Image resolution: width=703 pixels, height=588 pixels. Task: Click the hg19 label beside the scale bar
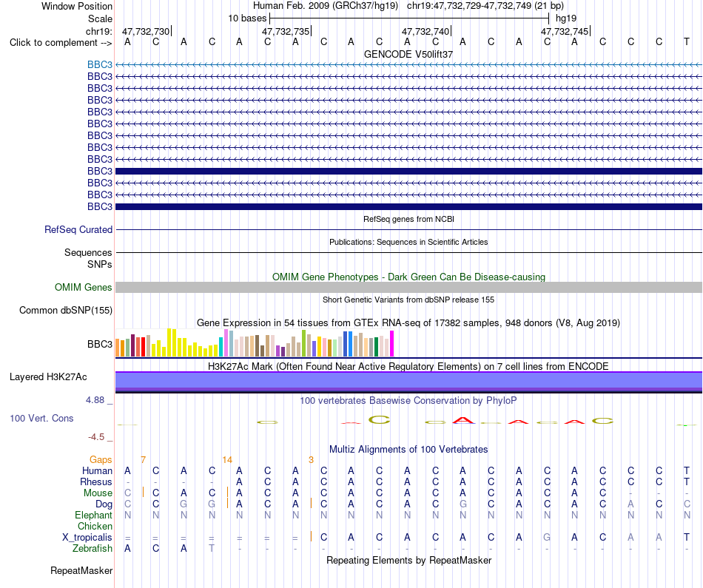pyautogui.click(x=566, y=18)
